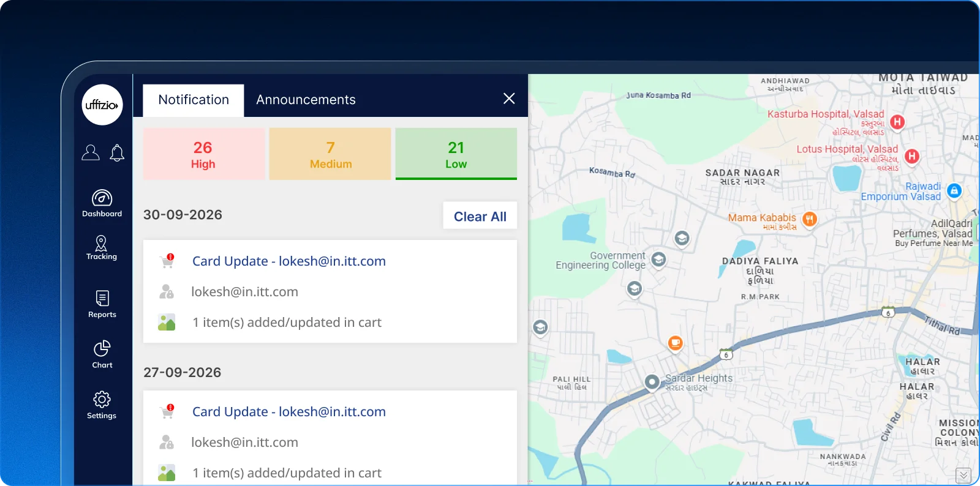Click the user icon in the 30-09-2026 card
Screen dimensions: 980x486
pyautogui.click(x=167, y=291)
